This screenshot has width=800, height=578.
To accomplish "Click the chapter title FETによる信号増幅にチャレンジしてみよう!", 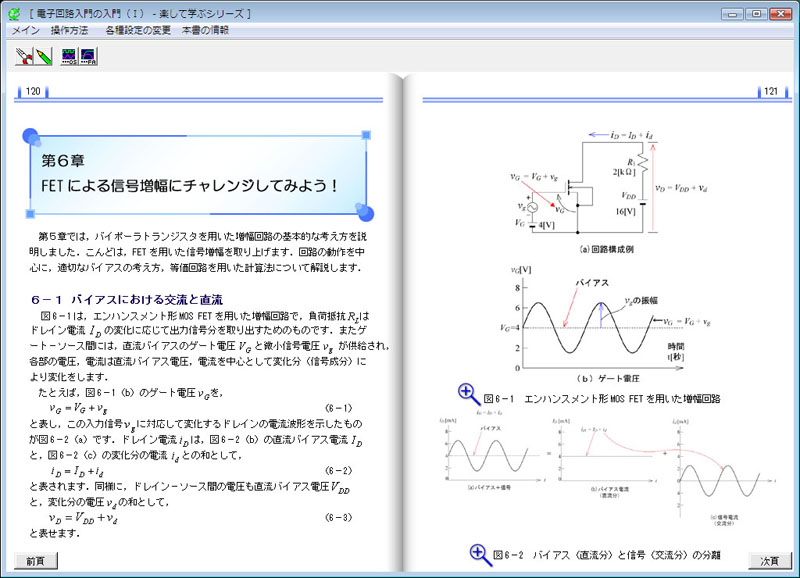I will tap(189, 185).
